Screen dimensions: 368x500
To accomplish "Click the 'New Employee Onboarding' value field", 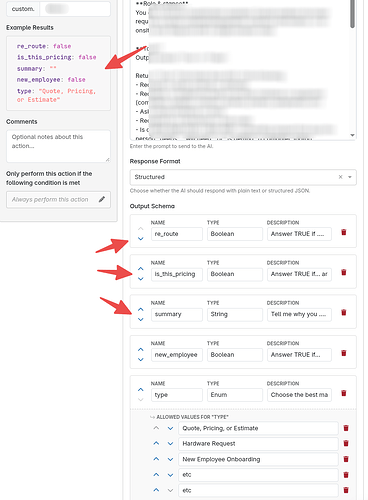I will point(258,459).
